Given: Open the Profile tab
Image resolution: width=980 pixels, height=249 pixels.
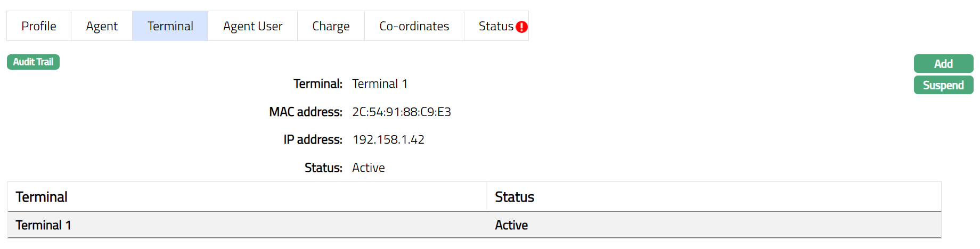Looking at the screenshot, I should click(x=39, y=26).
